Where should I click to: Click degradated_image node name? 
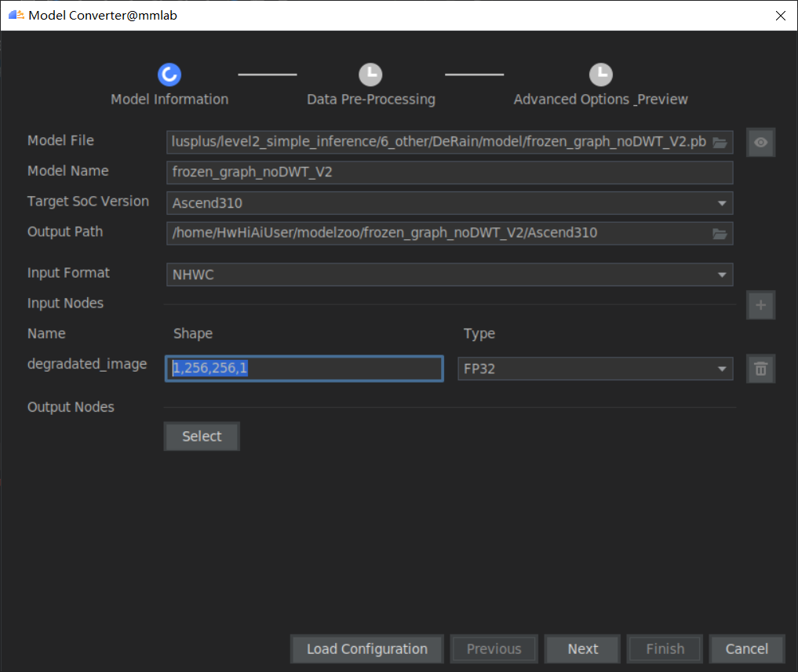click(87, 365)
